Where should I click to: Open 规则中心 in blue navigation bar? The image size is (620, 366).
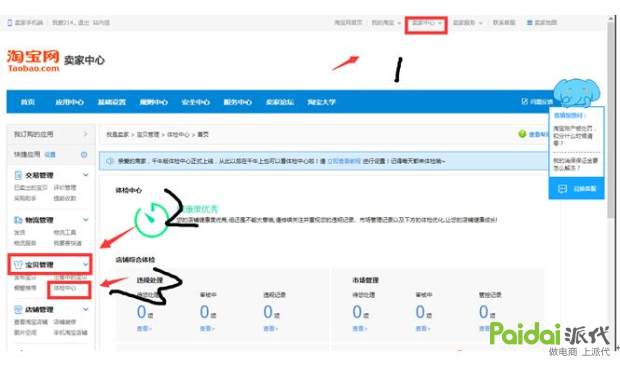click(153, 102)
